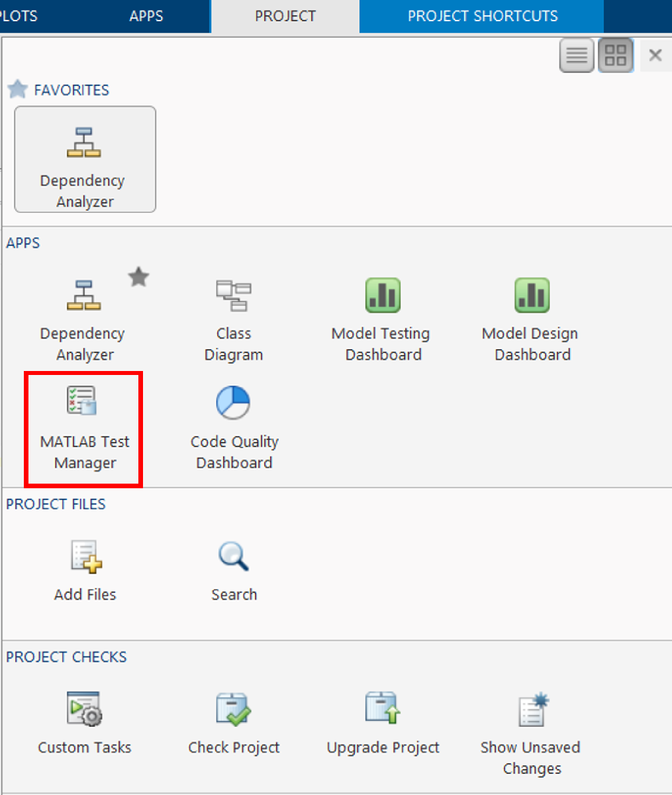The image size is (672, 795).
Task: Switch gallery to list view
Action: 577,56
